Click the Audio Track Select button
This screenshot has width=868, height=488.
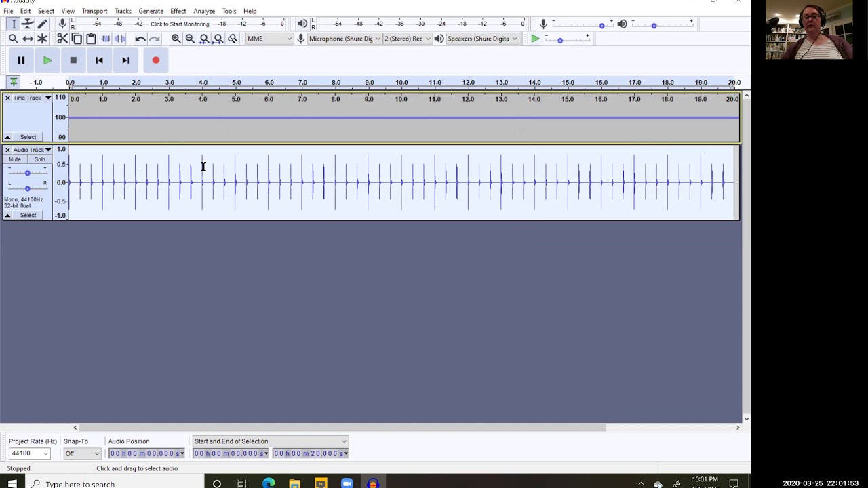click(28, 215)
